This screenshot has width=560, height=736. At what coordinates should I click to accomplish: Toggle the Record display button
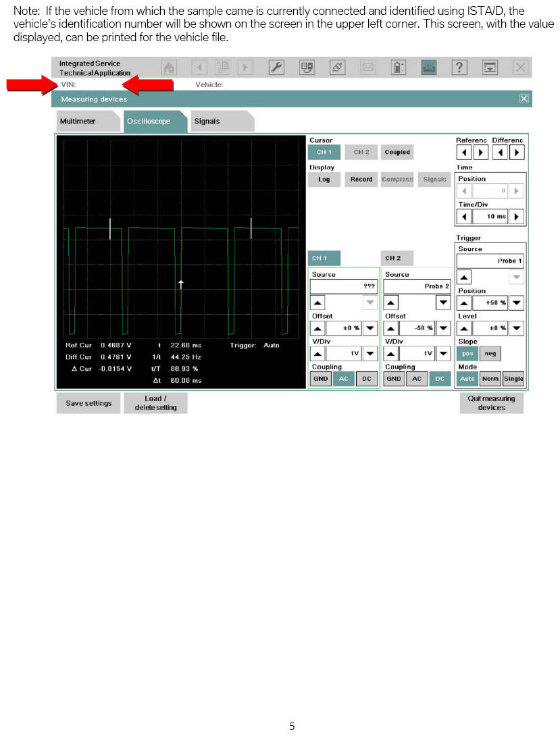[361, 180]
